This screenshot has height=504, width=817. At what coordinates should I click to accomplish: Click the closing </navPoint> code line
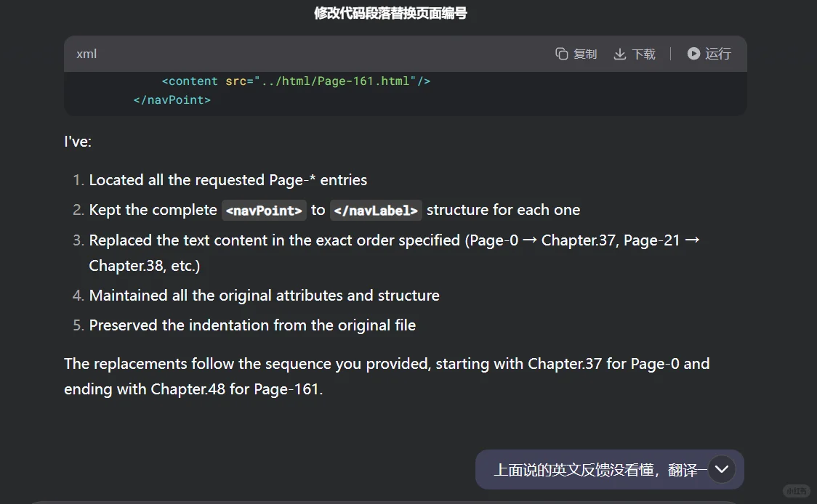172,100
